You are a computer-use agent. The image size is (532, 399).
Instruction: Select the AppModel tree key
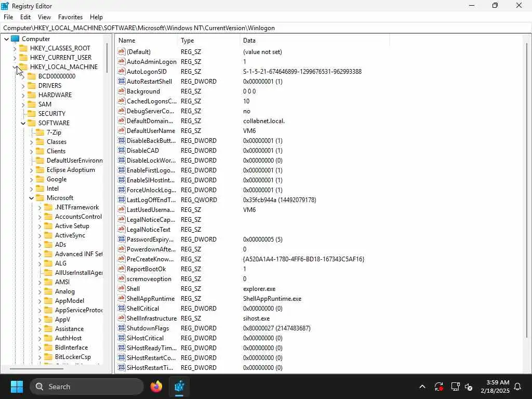click(x=70, y=301)
